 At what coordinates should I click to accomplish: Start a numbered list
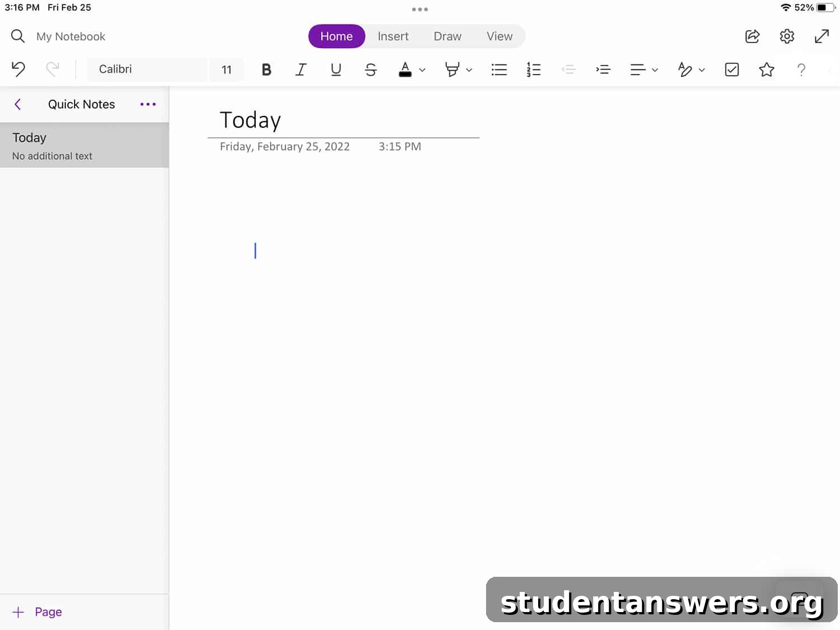[534, 69]
